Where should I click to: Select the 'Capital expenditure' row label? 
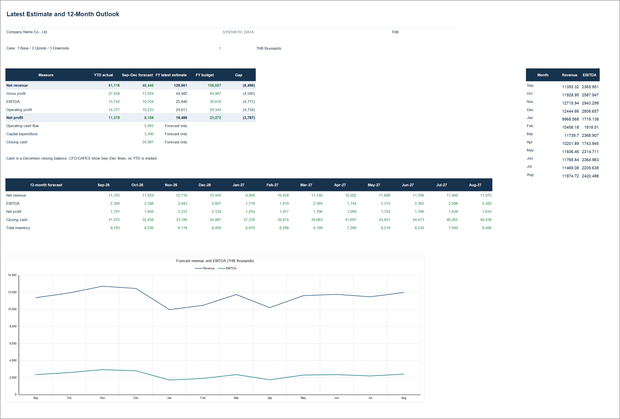pyautogui.click(x=22, y=134)
